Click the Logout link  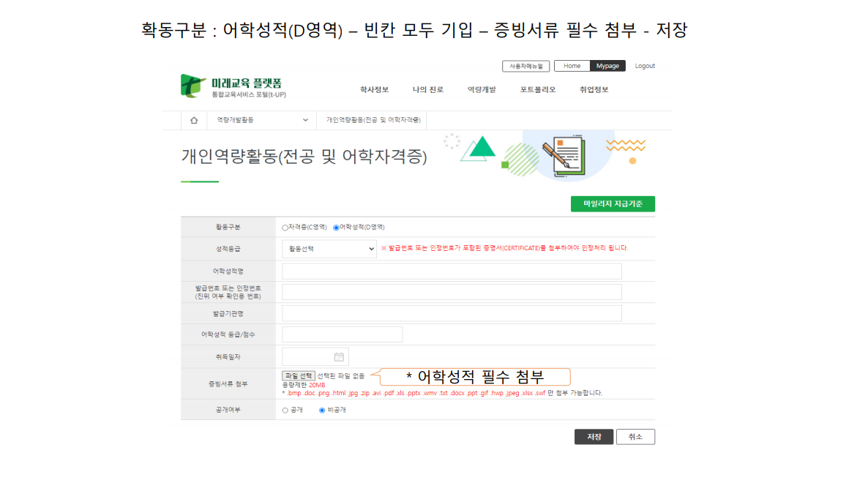(645, 66)
